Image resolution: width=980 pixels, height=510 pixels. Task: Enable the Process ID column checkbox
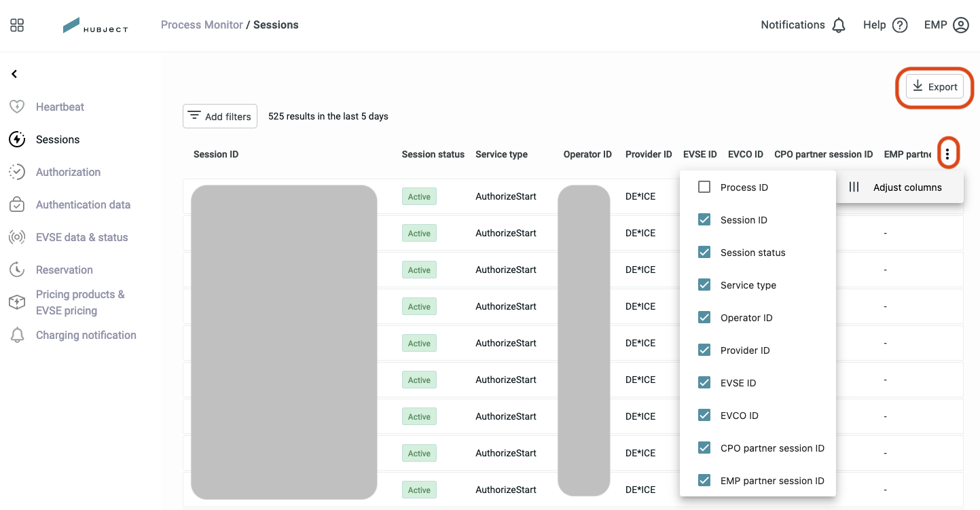tap(704, 187)
